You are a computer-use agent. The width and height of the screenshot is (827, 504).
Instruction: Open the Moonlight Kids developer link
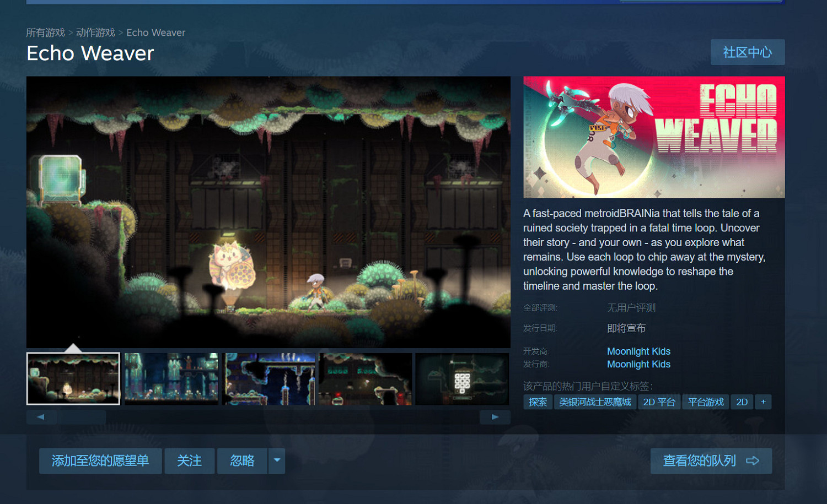[638, 351]
